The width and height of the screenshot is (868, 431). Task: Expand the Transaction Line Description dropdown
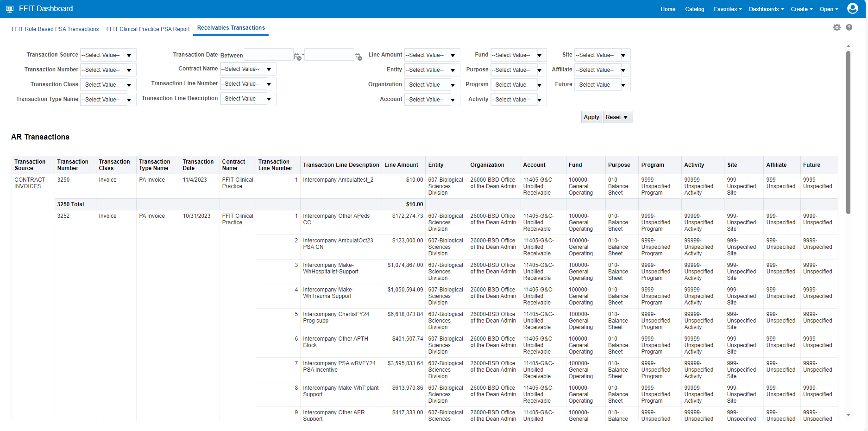[269, 99]
